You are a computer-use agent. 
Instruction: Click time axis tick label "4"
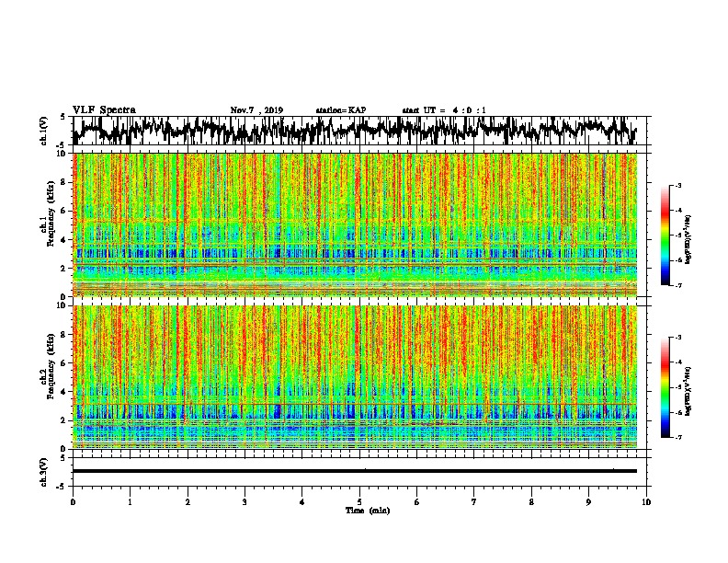click(x=302, y=502)
